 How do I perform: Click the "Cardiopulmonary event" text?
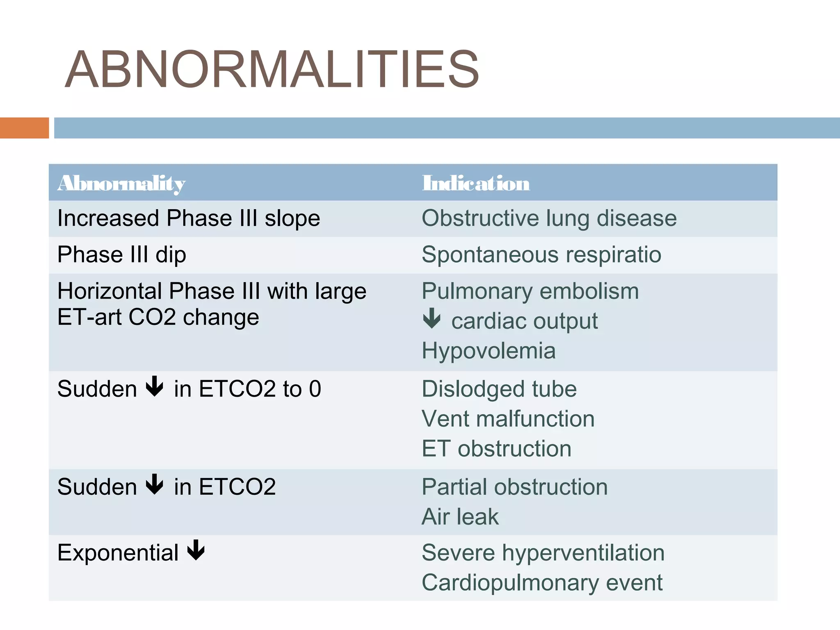pyautogui.click(x=542, y=582)
